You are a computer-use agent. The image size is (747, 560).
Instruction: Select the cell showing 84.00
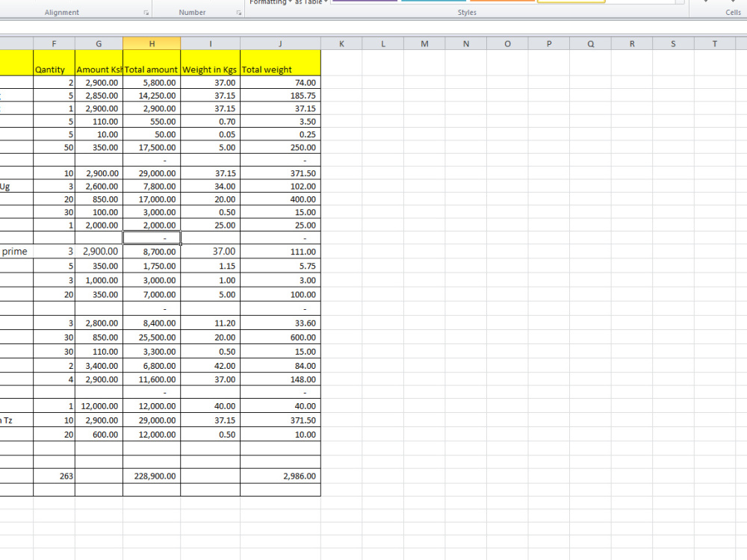[280, 366]
